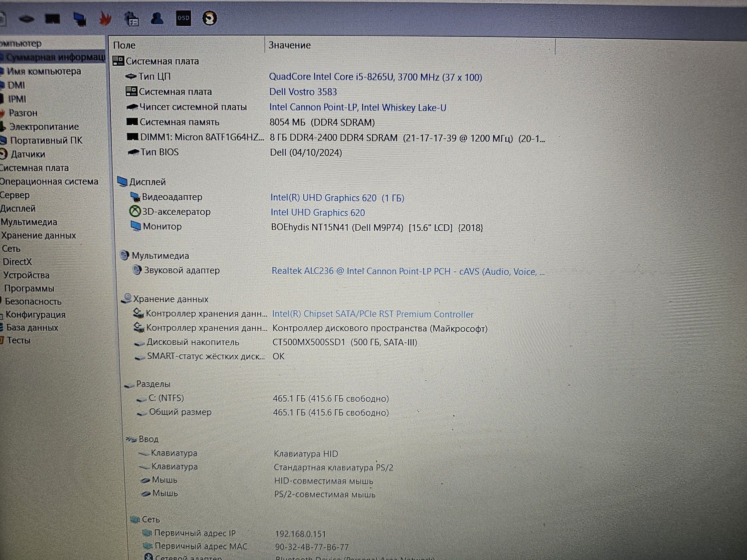747x560 pixels.
Task: Open Intel Cannon Point-LP chipset link
Action: point(357,108)
